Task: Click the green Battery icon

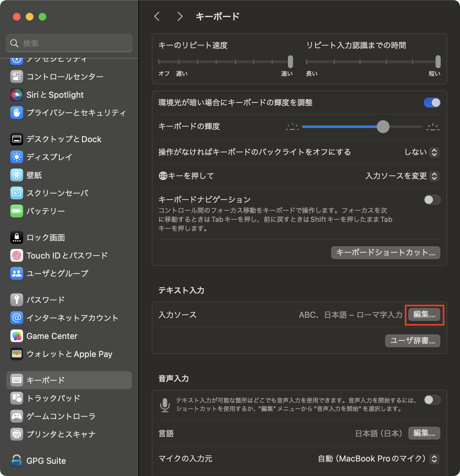Action: pos(17,211)
